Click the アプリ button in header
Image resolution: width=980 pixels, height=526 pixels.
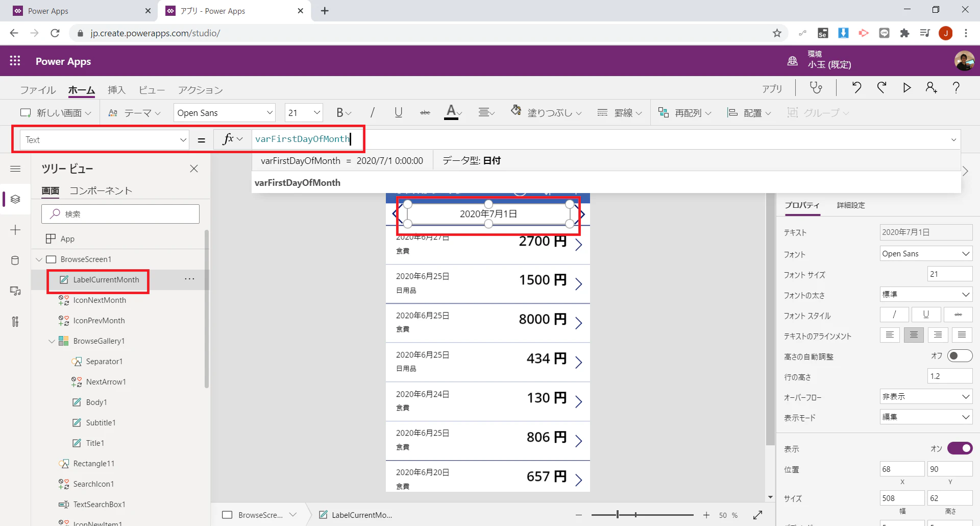click(x=772, y=88)
